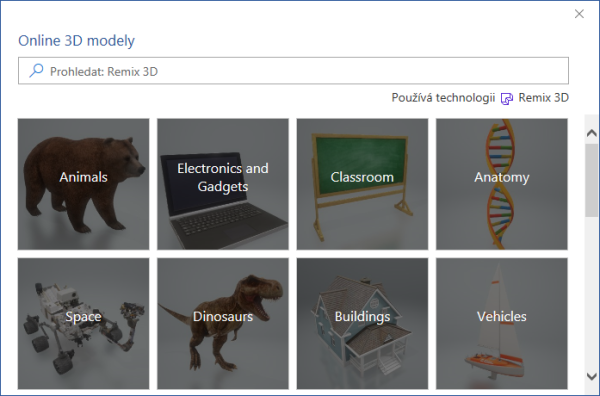Choose the Space rover category
Image resolution: width=600 pixels, height=396 pixels.
click(83, 323)
